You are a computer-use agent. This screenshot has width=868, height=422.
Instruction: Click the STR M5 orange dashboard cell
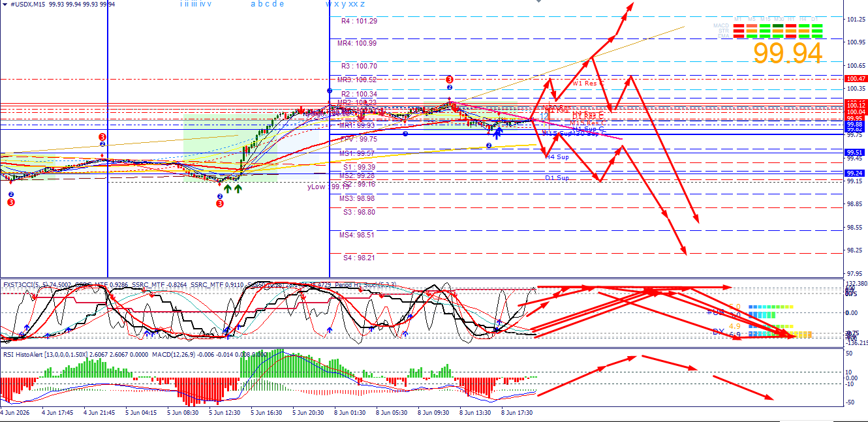tap(751, 31)
